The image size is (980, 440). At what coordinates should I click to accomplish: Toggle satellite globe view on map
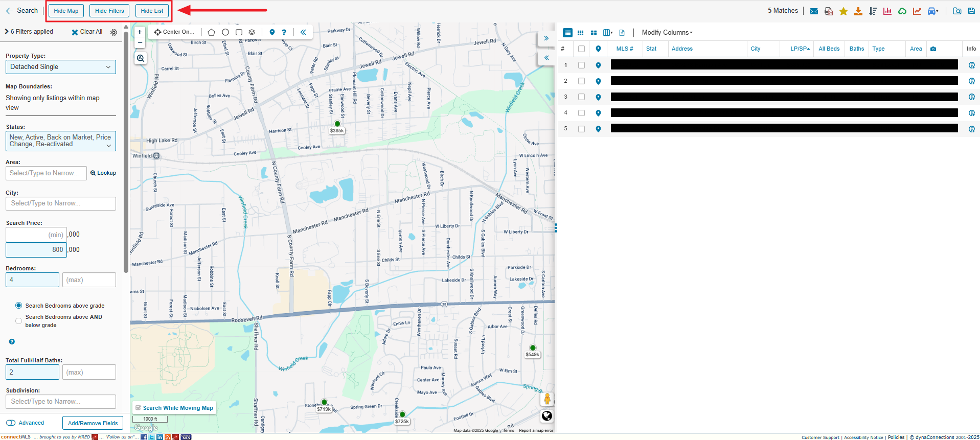point(547,416)
